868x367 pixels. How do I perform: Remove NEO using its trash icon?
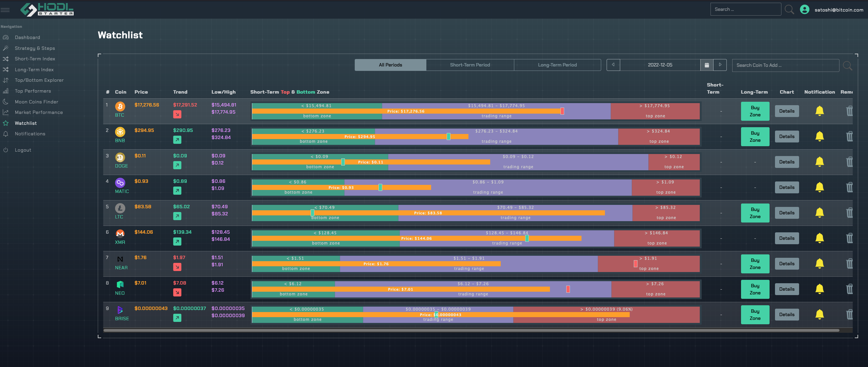tap(849, 289)
